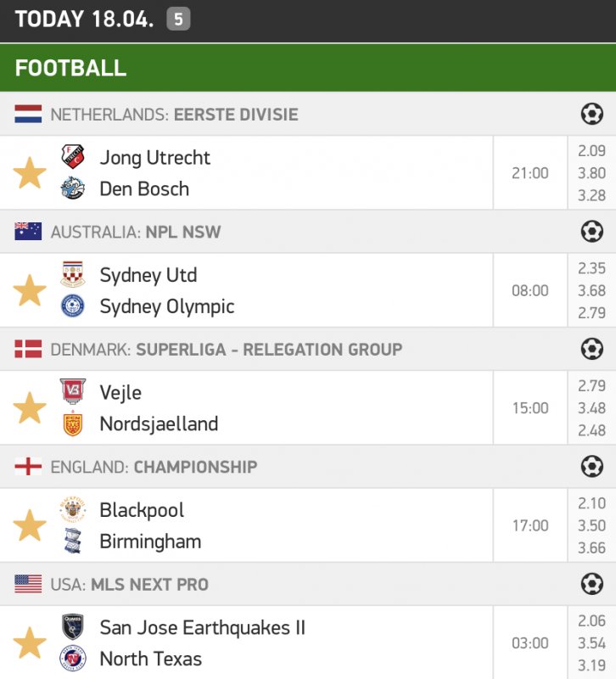
Task: Collapse the Football section header
Action: (x=307, y=68)
